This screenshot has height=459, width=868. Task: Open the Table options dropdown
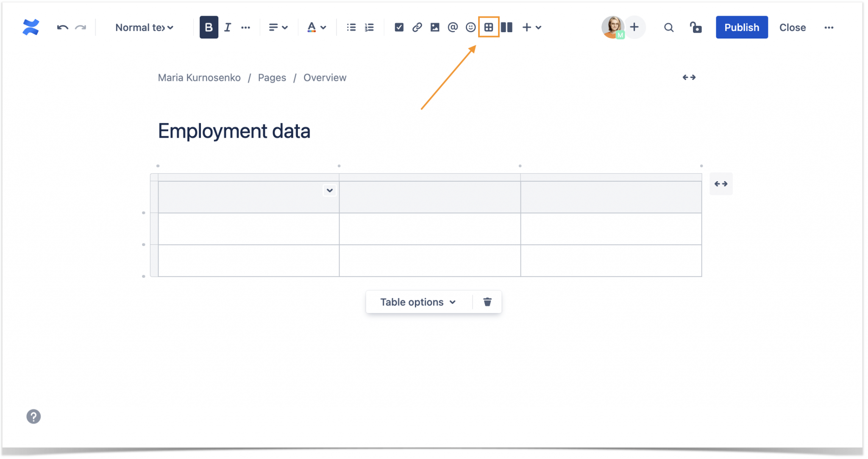click(x=417, y=302)
